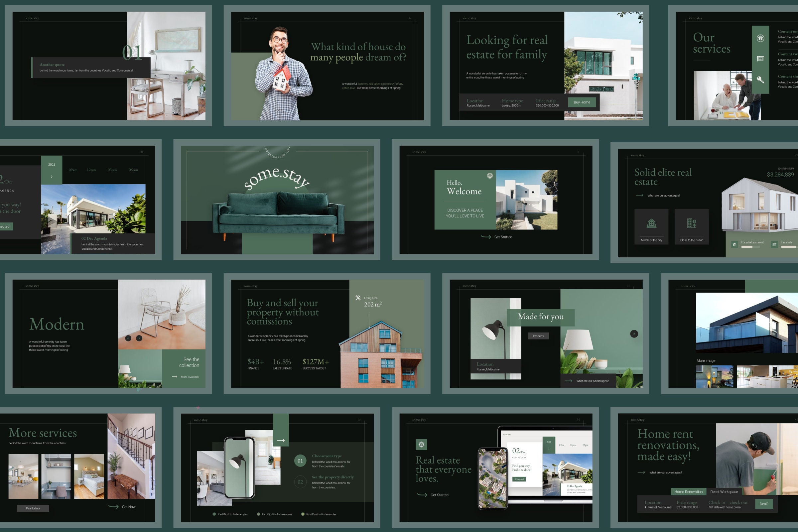The height and width of the screenshot is (532, 798).
Task: Click the See the collection link
Action: 189,362
